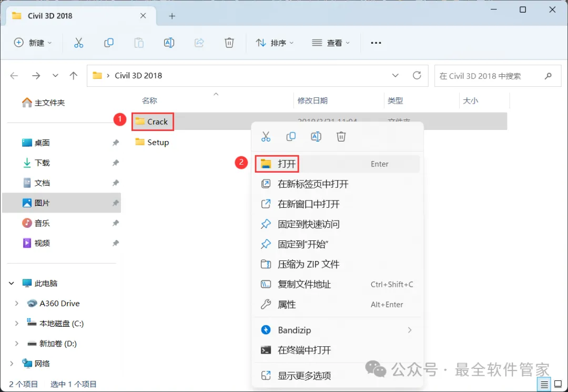
Task: Choose 在新窗口中打开
Action: click(337, 204)
